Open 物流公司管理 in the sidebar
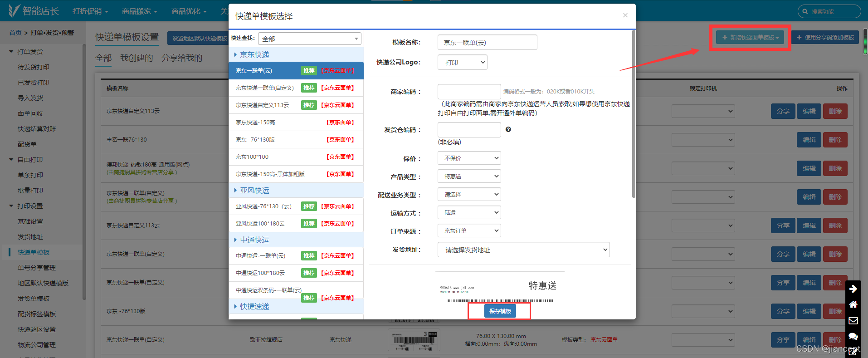 coord(37,345)
